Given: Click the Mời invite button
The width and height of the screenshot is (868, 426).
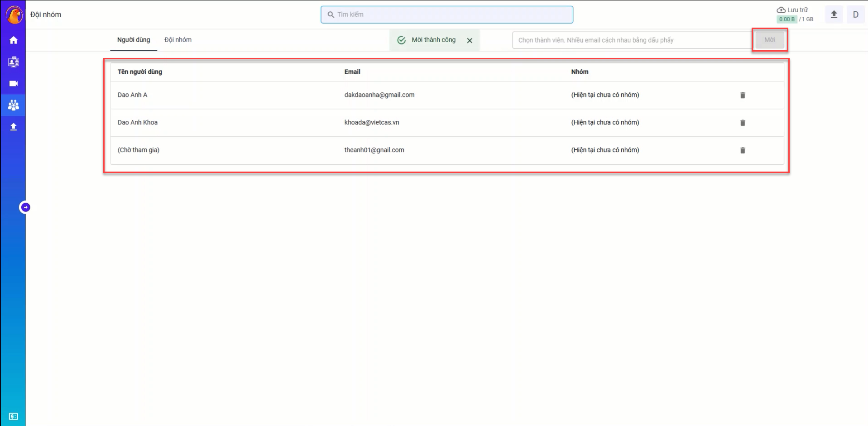Looking at the screenshot, I should point(770,40).
